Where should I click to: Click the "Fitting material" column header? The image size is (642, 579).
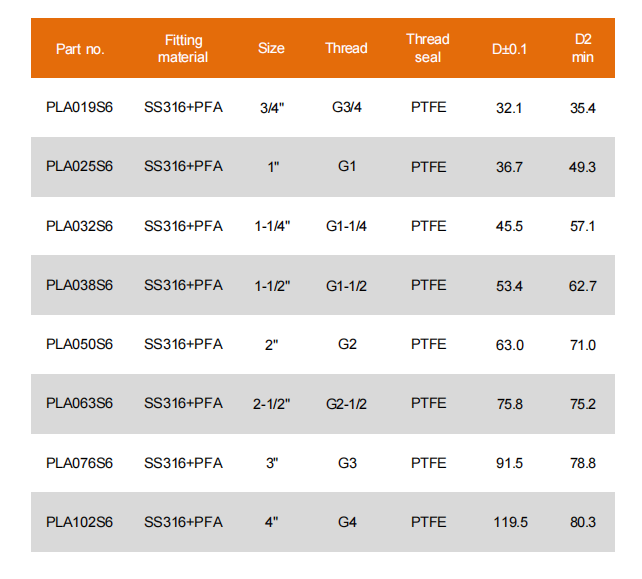pos(183,48)
